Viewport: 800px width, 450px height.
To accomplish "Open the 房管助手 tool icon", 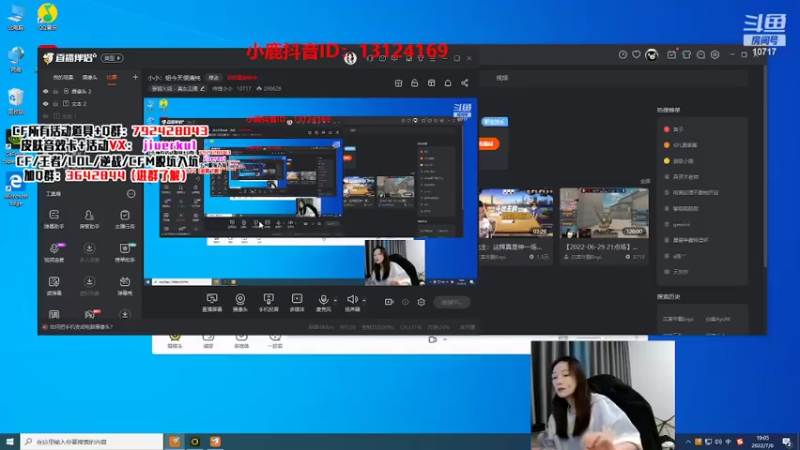I will 89,218.
